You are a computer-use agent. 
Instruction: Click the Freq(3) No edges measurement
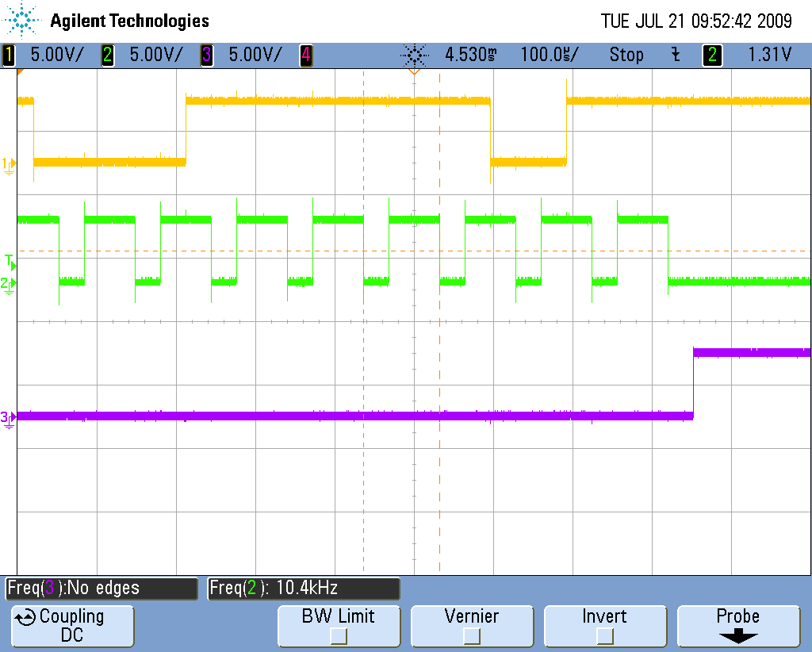click(x=101, y=589)
